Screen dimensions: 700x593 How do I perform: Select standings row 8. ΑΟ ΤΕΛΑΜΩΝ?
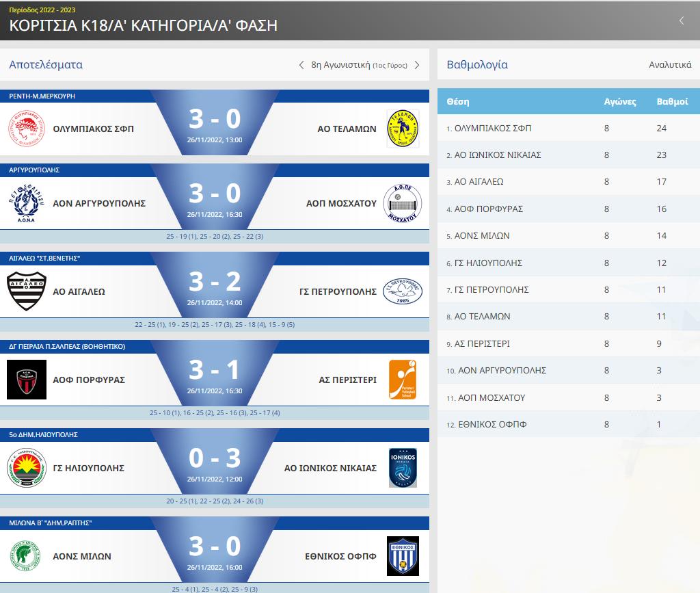coord(569,317)
